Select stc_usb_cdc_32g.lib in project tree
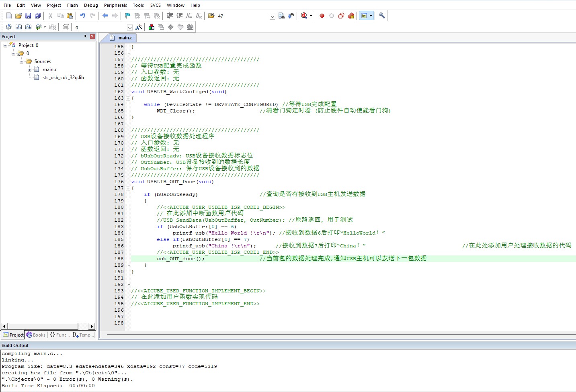Image resolution: width=576 pixels, height=392 pixels. (63, 78)
